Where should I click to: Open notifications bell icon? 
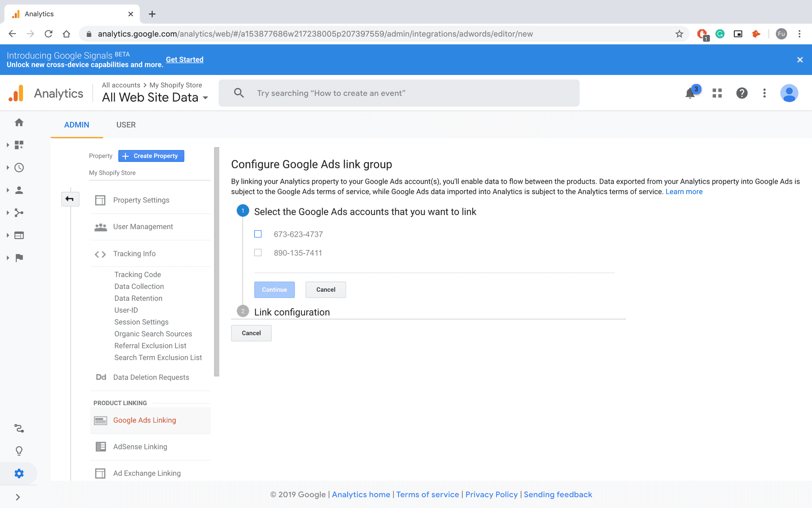point(690,93)
